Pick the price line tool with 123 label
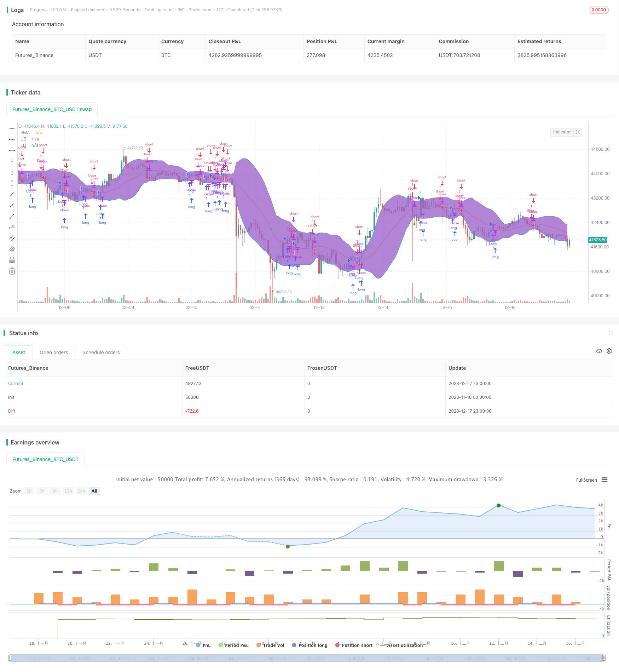This screenshot has height=672, width=619. 12,227
